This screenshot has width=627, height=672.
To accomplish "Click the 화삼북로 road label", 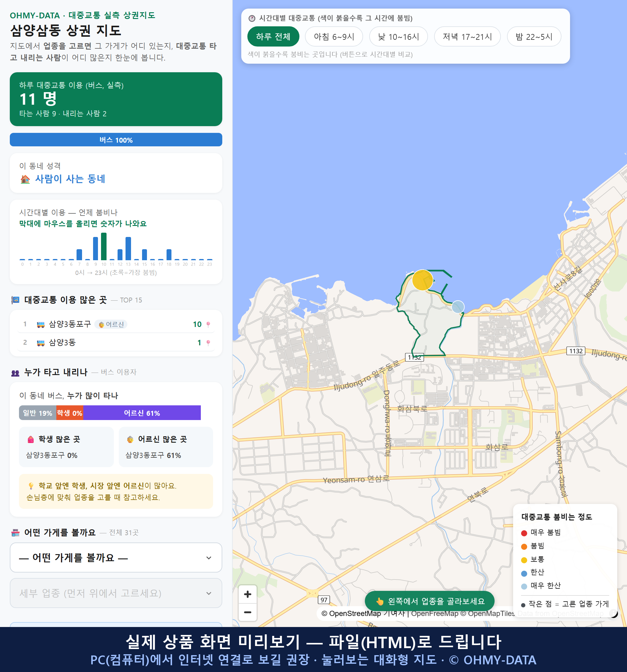I will [x=412, y=409].
